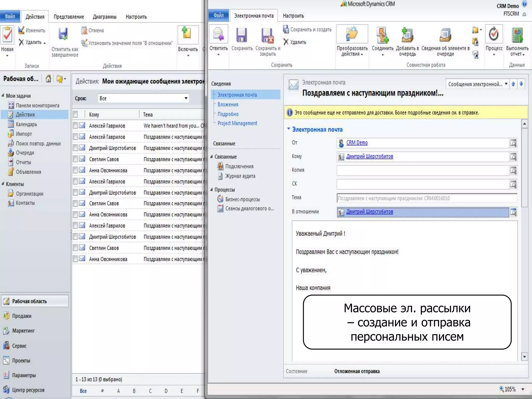Open the Вложения navigation link

tap(228, 104)
